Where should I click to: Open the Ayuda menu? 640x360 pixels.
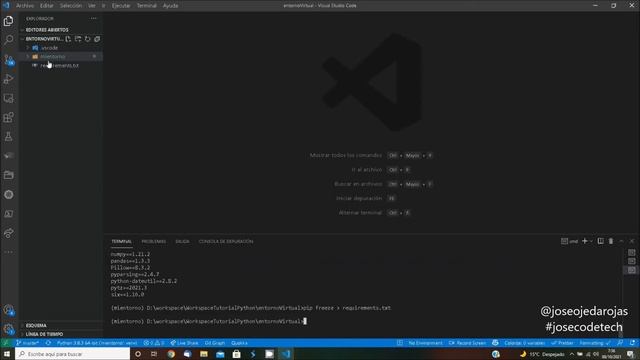(170, 6)
